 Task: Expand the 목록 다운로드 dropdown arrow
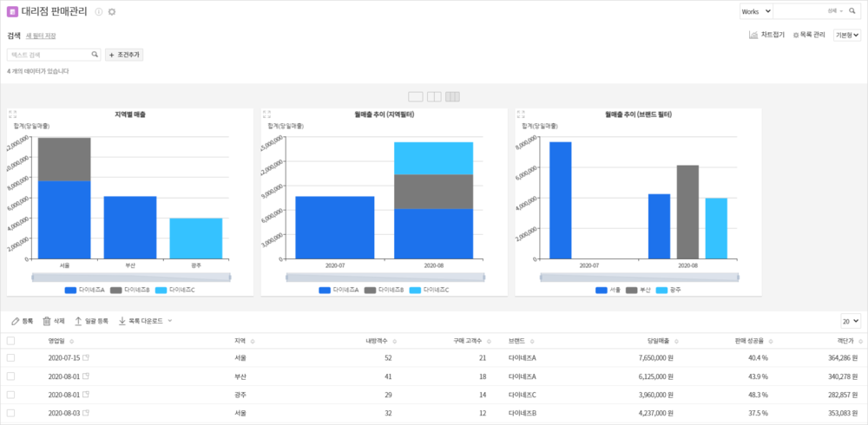tap(170, 321)
